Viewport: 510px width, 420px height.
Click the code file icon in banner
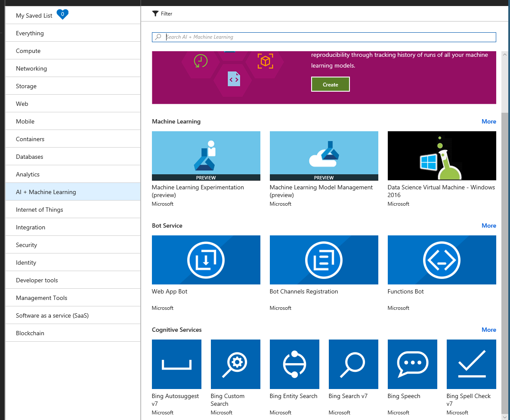point(234,79)
